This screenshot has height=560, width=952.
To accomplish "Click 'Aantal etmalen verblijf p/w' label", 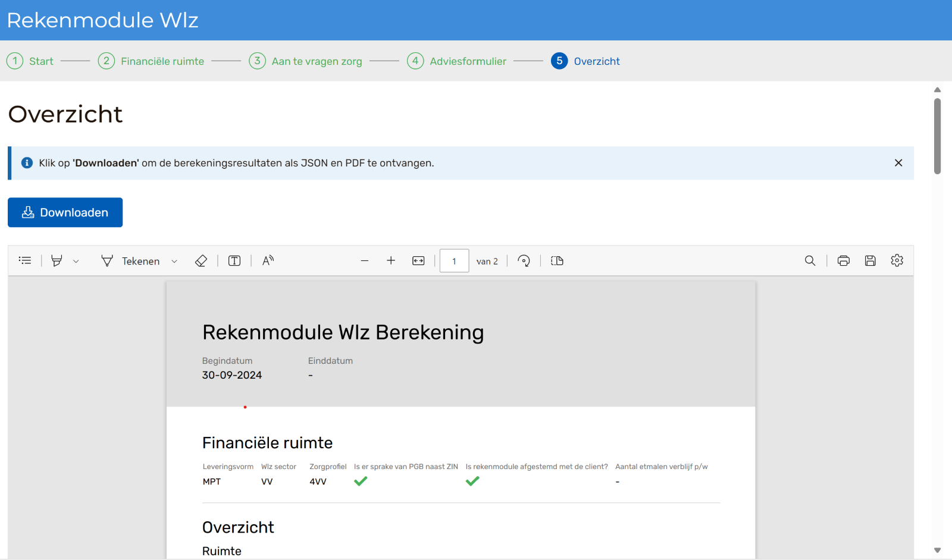I will click(662, 467).
